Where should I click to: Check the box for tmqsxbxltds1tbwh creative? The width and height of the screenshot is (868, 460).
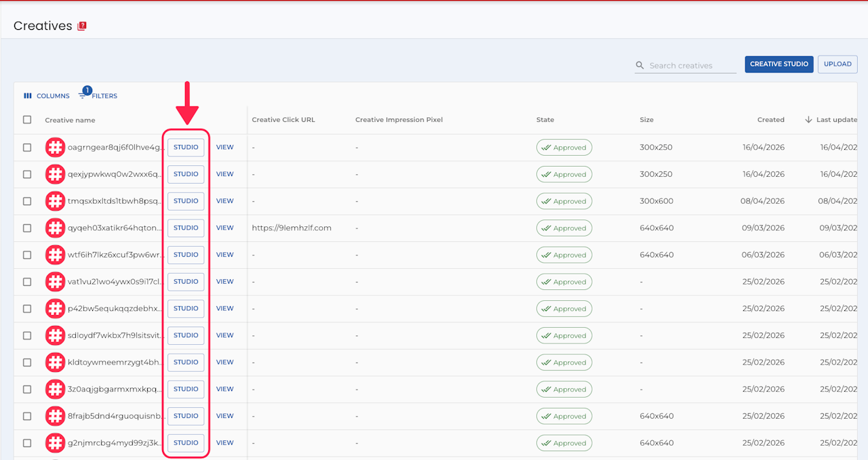[x=27, y=201]
